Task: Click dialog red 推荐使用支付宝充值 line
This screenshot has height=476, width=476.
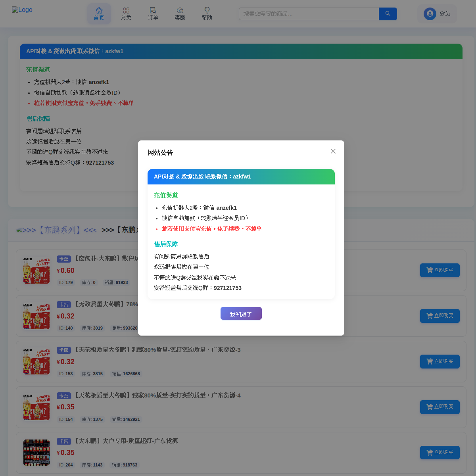Action: pos(212,229)
